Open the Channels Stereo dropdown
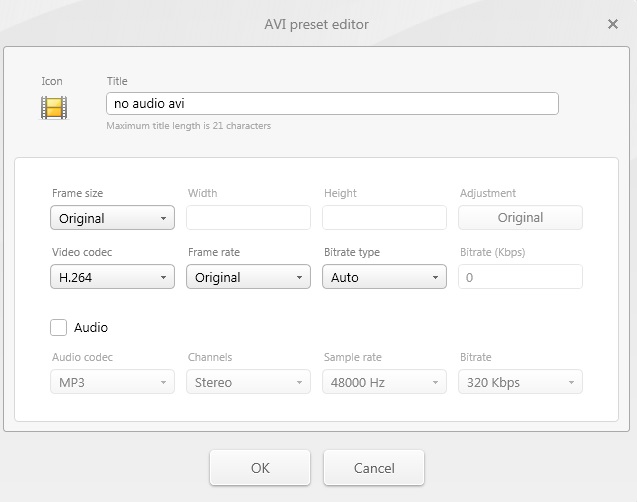 (248, 382)
